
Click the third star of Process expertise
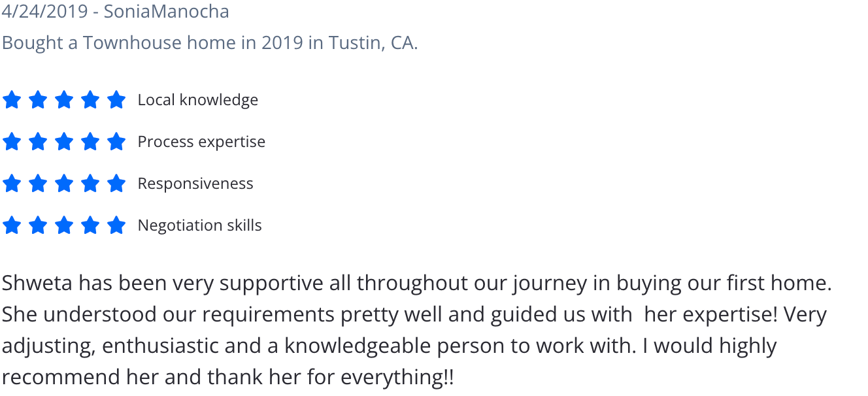[64, 142]
